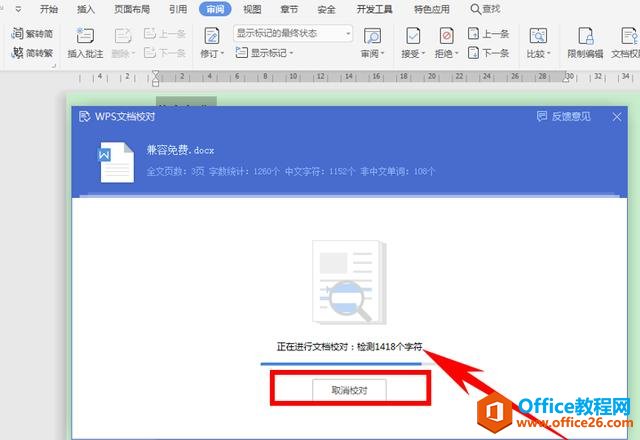Screen dimensions: 640x440
Task: Open the 页面布局 tab
Action: pos(132,9)
